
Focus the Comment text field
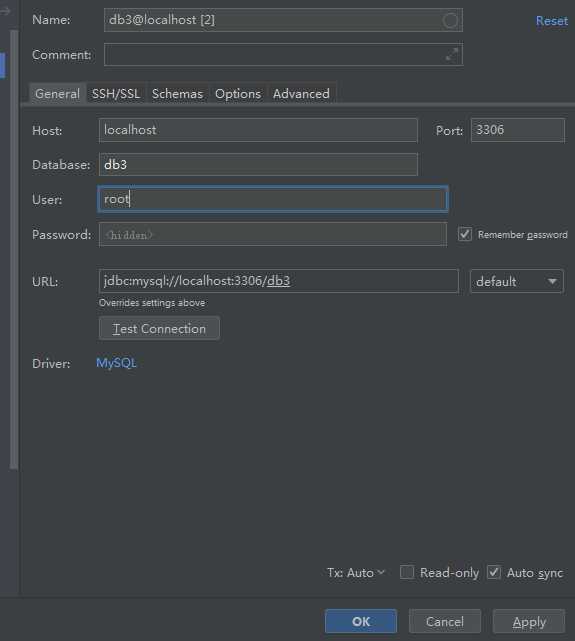(x=283, y=54)
